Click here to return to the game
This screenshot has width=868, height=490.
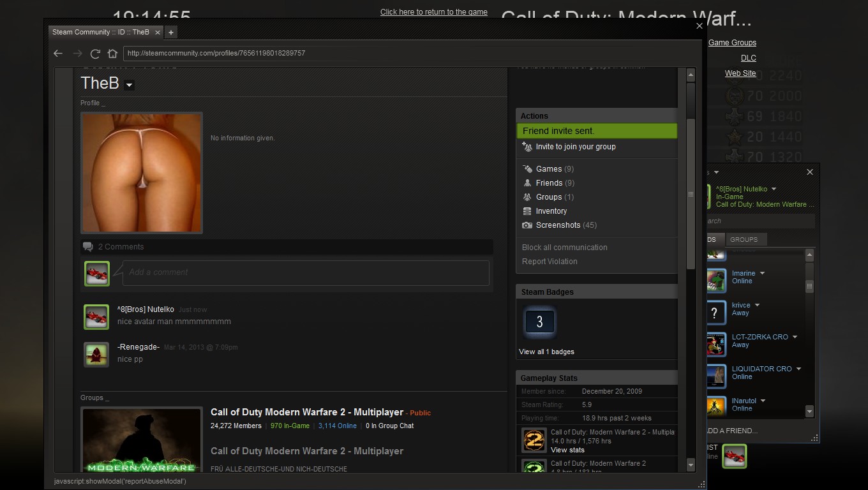tap(434, 12)
